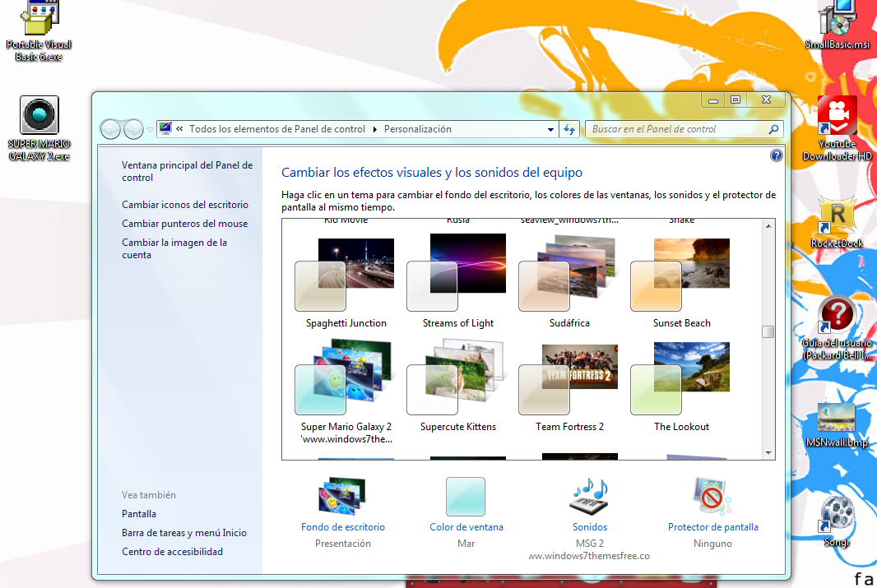Click the themes list scroll up arrow

click(x=768, y=226)
